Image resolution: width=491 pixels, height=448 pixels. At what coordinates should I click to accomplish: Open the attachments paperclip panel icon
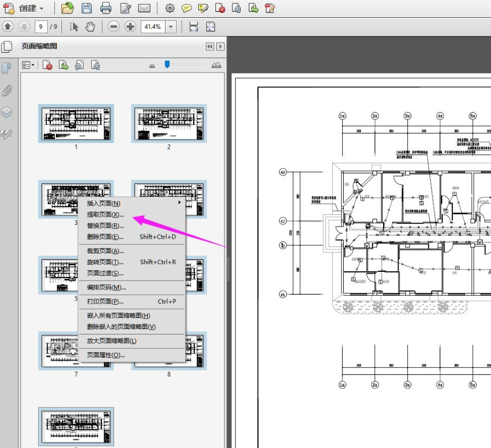pyautogui.click(x=7, y=90)
